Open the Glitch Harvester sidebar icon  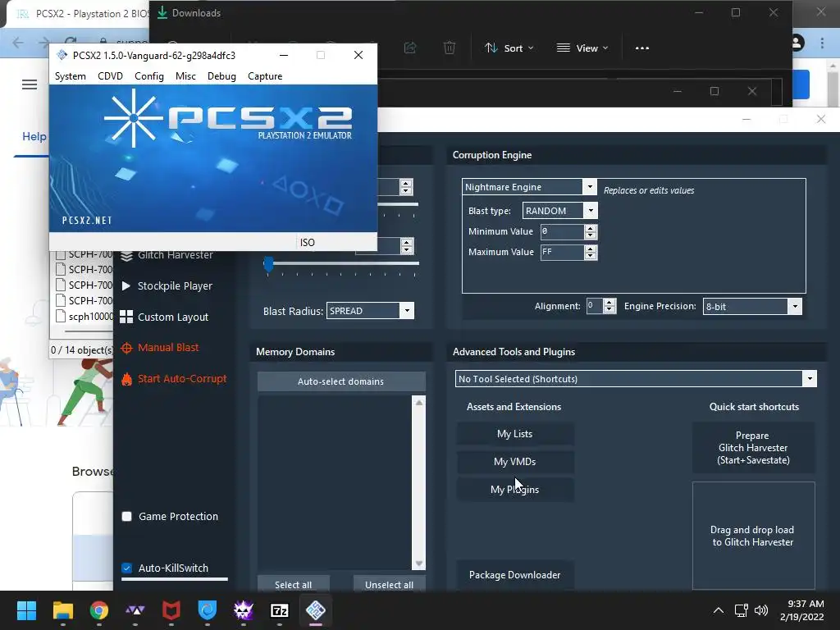126,256
